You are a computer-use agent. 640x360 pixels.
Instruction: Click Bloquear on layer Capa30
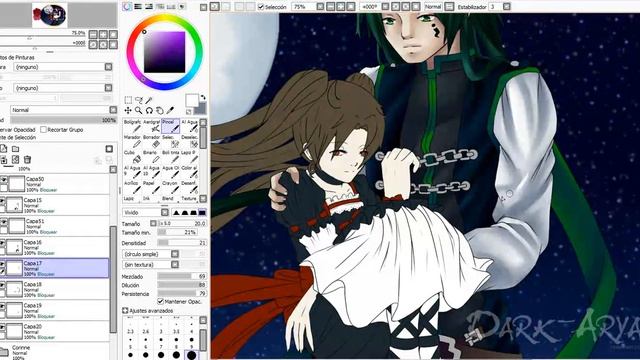[49, 190]
